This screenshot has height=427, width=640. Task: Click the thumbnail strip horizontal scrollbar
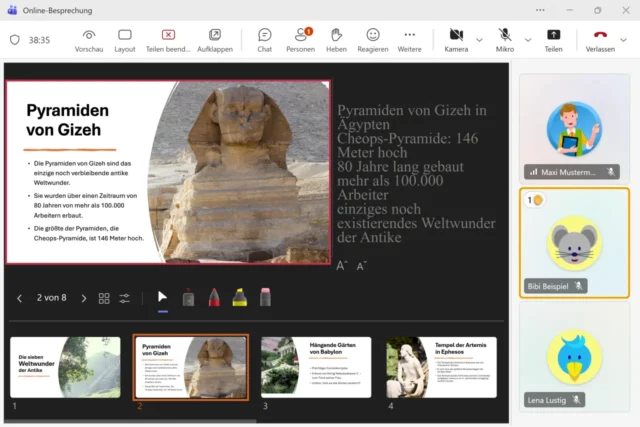coord(131,420)
